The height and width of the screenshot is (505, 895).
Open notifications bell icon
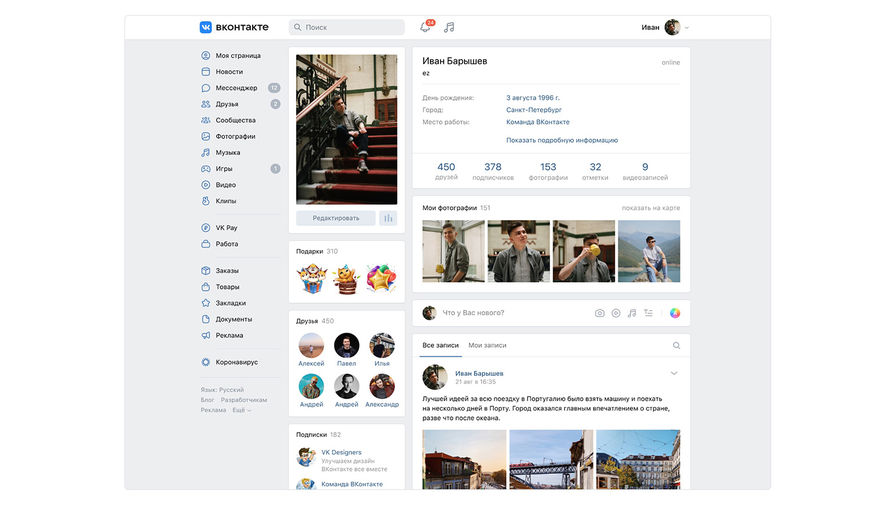425,27
